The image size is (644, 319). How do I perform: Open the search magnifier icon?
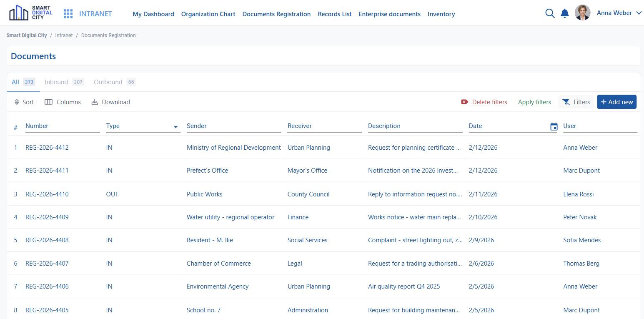click(x=550, y=13)
